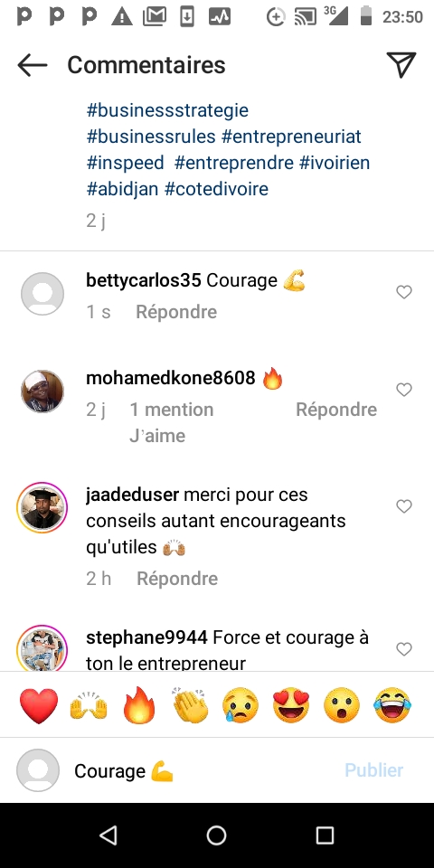This screenshot has width=434, height=868.
Task: Insert the heart eyes emoji
Action: 292,705
